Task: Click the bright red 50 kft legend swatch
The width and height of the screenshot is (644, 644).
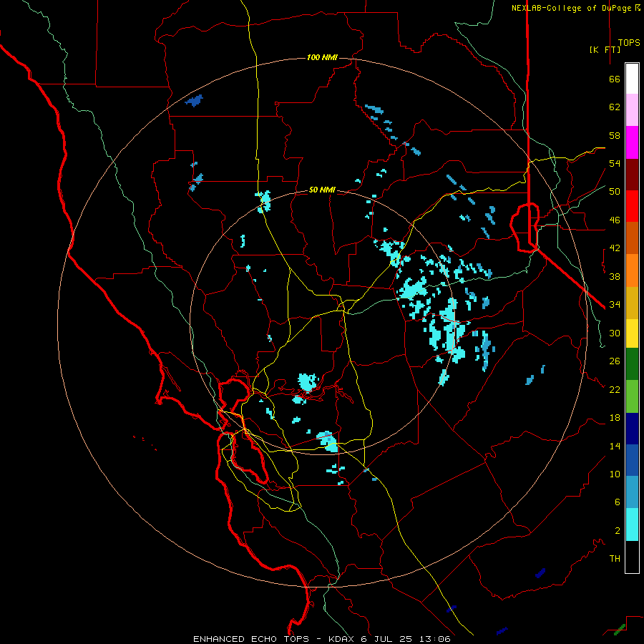Action: pyautogui.click(x=632, y=206)
